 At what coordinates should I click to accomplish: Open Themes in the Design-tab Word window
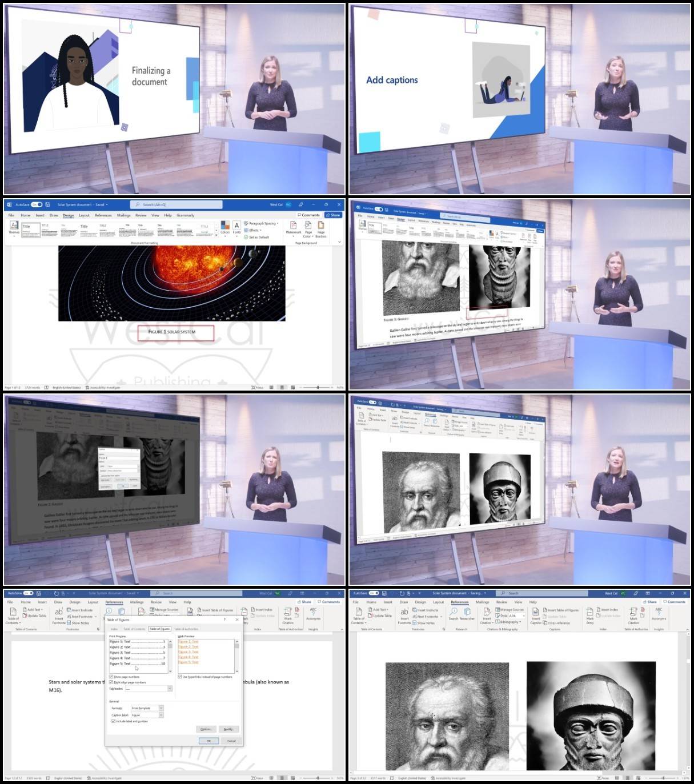tap(14, 228)
